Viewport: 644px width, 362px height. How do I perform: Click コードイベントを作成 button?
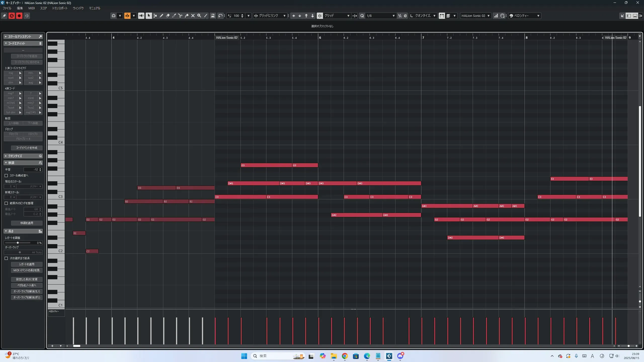[27, 148]
